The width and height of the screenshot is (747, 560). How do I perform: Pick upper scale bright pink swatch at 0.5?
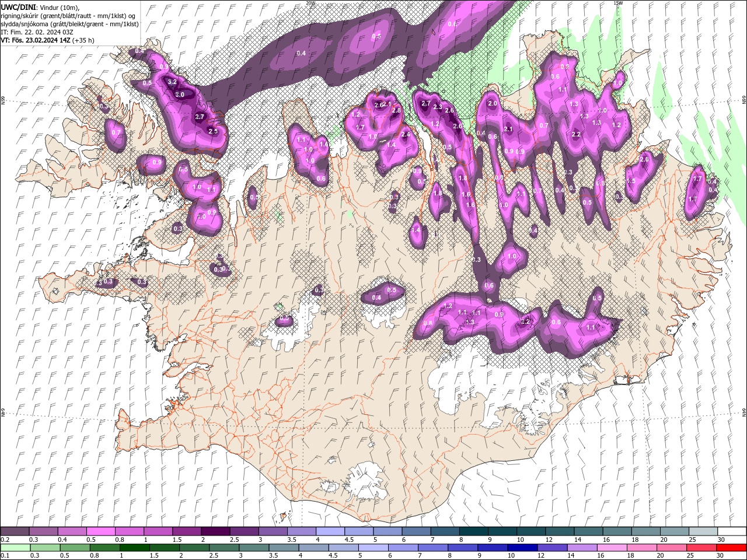coord(100,531)
